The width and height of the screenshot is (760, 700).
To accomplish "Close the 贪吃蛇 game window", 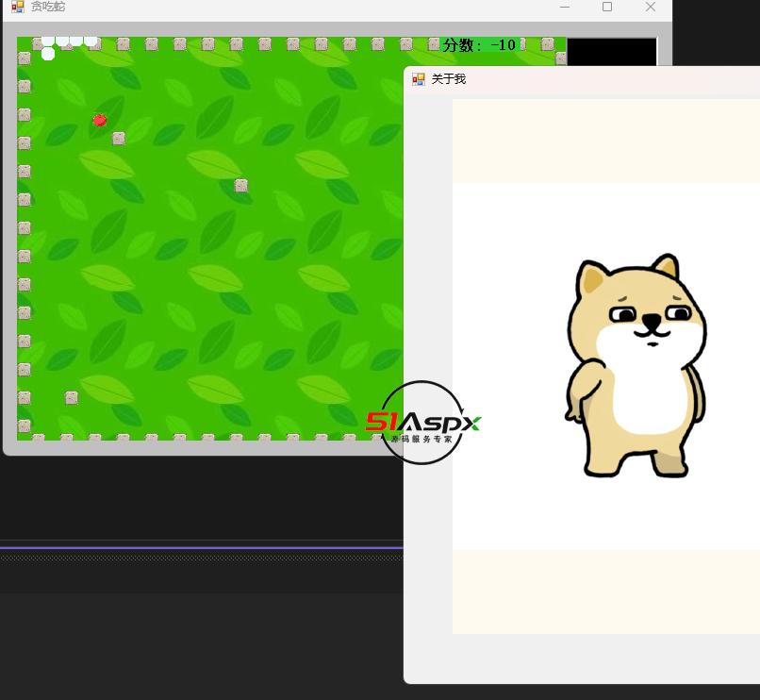I will [651, 7].
